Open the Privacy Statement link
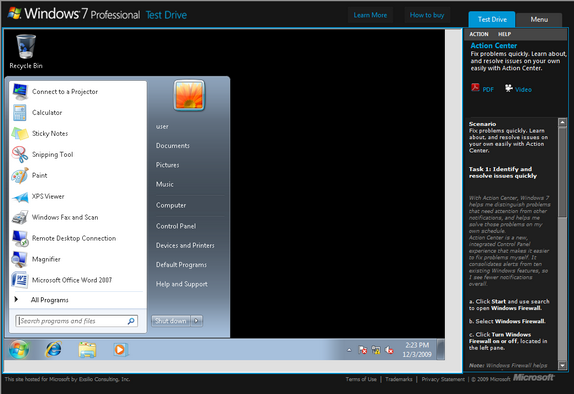This screenshot has width=574, height=394. click(443, 379)
